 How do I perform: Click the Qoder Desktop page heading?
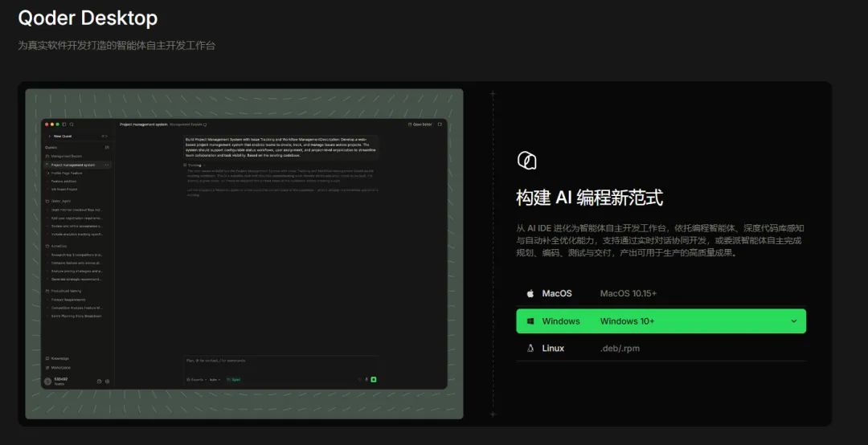88,18
